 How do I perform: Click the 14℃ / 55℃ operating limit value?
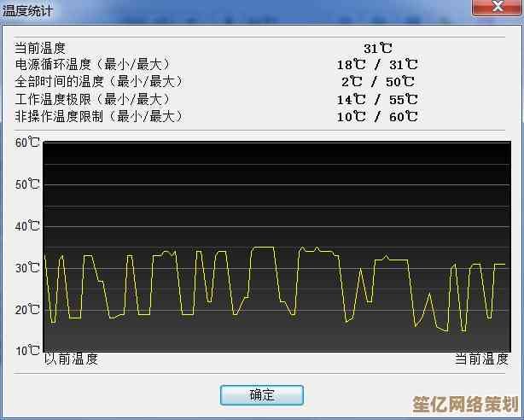(377, 99)
